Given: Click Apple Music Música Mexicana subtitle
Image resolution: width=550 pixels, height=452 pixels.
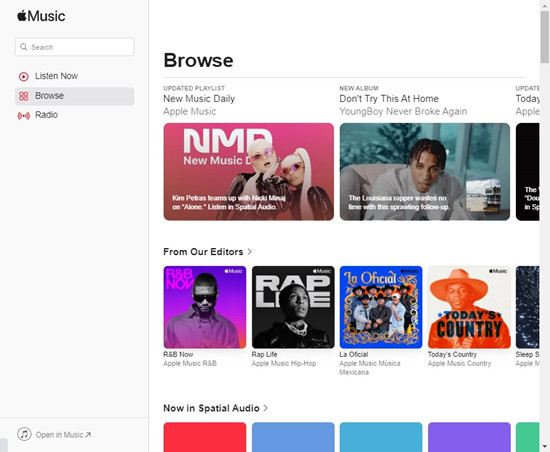Looking at the screenshot, I should coord(370,368).
